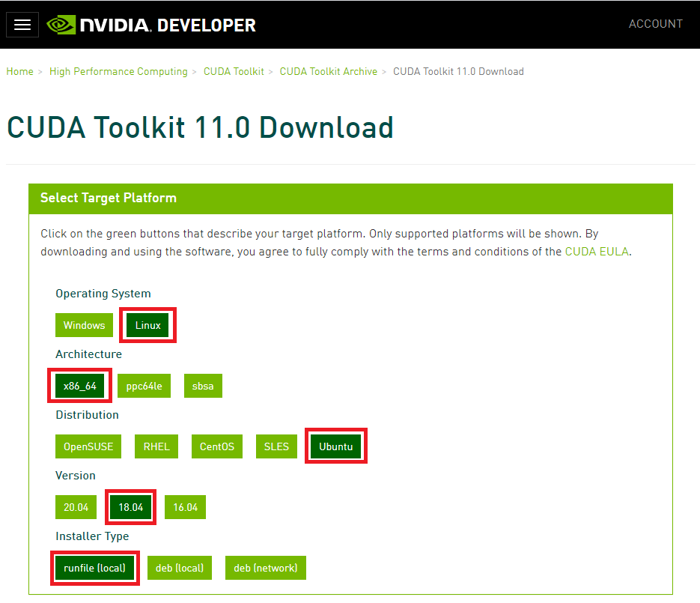Open High Performance Computing breadcrumb
Image resolution: width=700 pixels, height=603 pixels.
click(118, 71)
